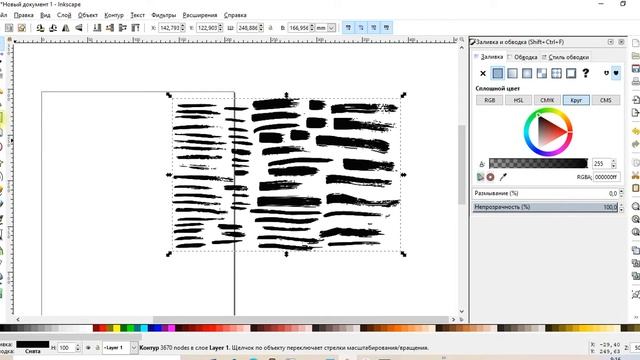Switch to the Стиль обводки tab

pos(565,57)
